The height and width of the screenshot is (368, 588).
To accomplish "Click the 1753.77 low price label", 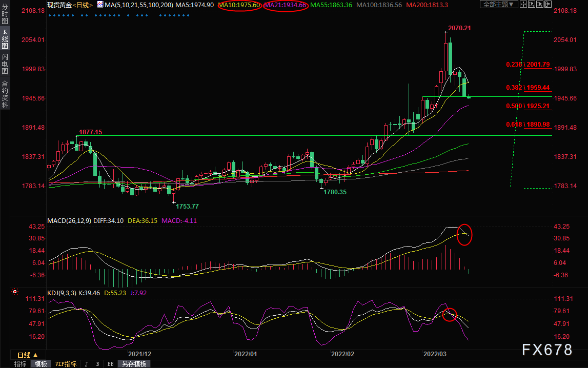I will (187, 207).
